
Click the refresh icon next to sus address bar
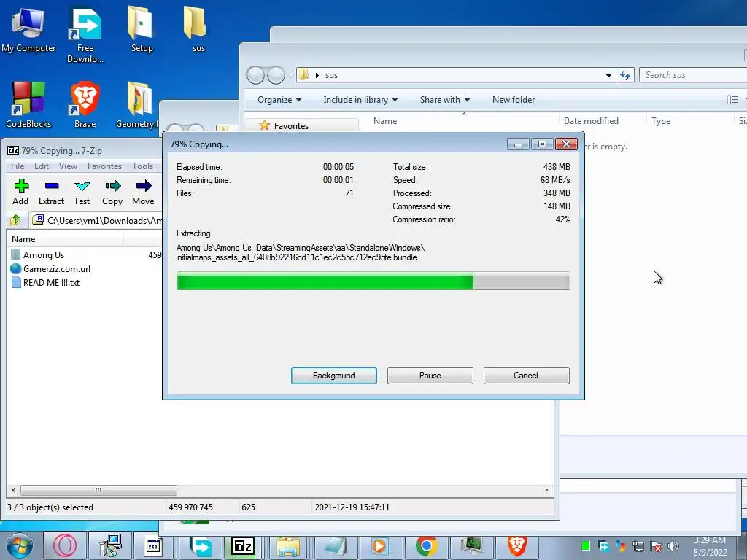click(x=625, y=75)
